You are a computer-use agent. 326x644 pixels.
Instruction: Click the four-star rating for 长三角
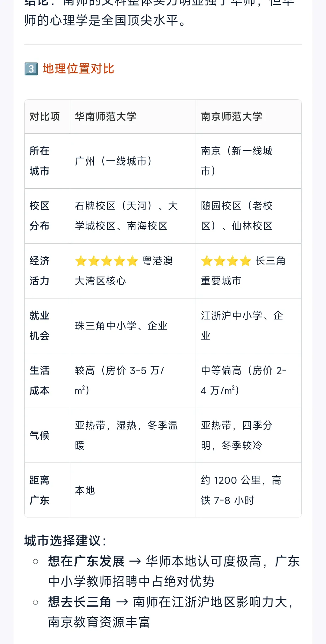(226, 261)
